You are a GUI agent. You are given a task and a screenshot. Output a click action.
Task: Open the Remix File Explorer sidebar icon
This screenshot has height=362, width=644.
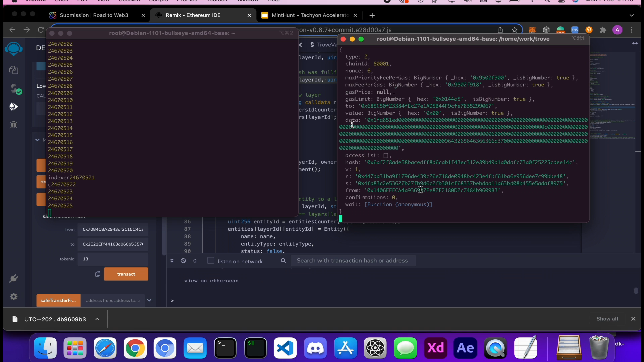14,70
